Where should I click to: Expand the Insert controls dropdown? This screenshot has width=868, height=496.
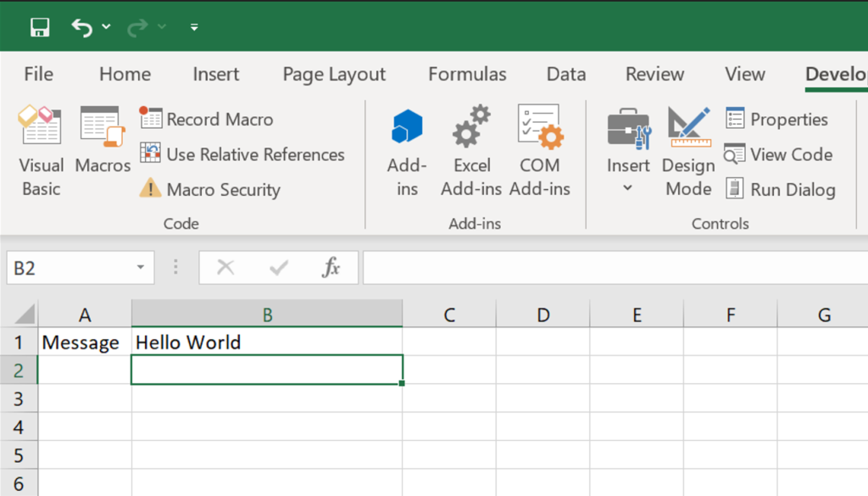tap(628, 187)
